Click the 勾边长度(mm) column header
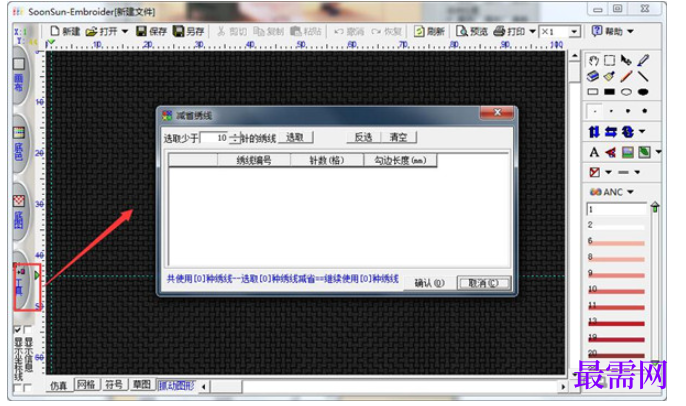Viewport: 686px width, 406px height. pos(400,161)
